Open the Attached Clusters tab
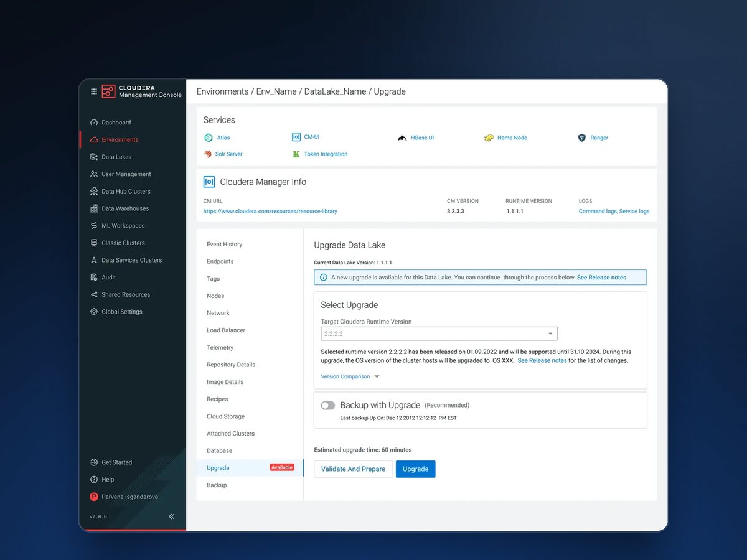 tap(231, 434)
